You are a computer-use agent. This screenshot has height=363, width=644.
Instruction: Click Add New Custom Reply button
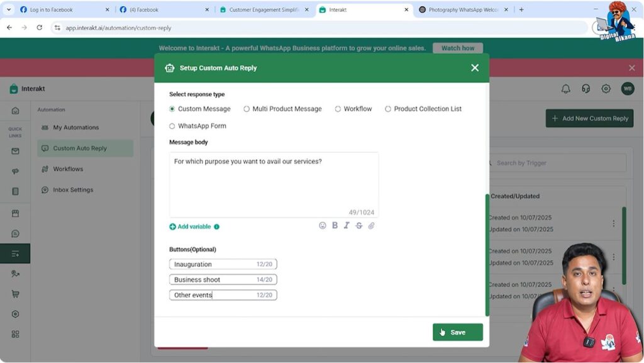(589, 118)
